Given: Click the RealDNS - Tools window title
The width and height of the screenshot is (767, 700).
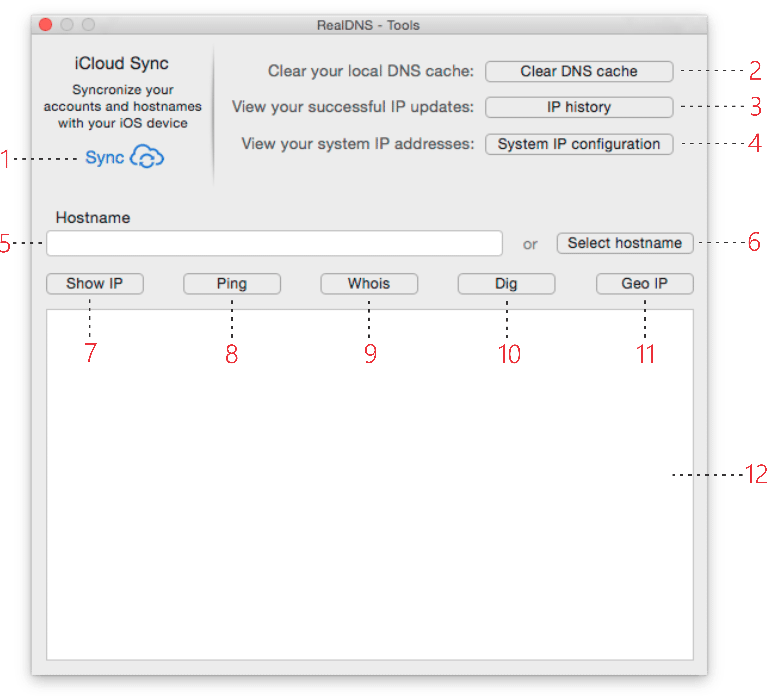Looking at the screenshot, I should coord(368,25).
